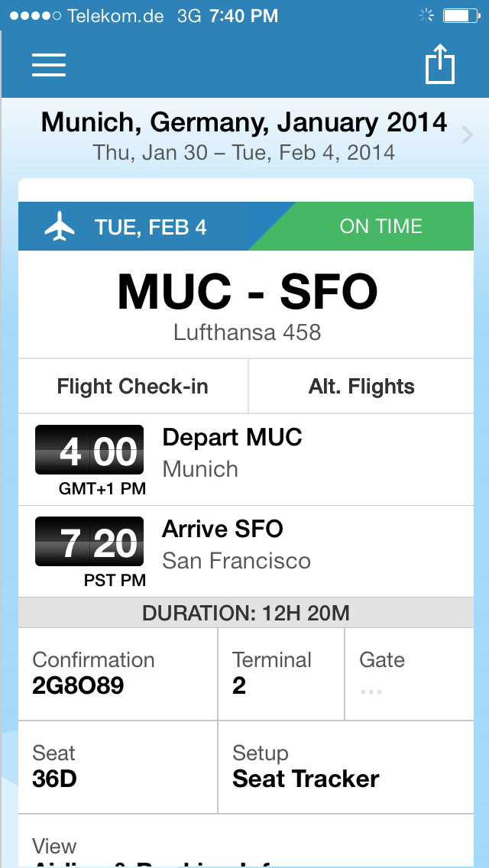Tap the share icon
This screenshot has height=868, width=489.
(439, 63)
